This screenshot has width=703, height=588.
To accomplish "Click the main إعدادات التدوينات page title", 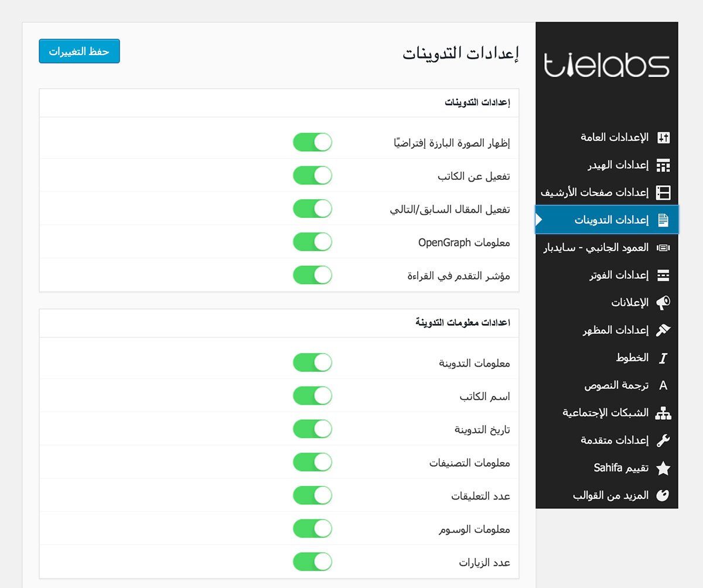I will point(461,54).
